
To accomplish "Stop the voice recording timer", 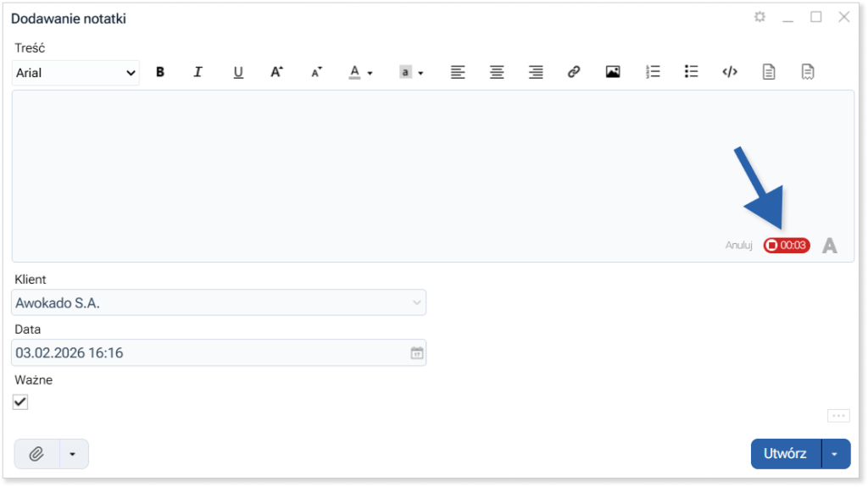I will pyautogui.click(x=786, y=246).
